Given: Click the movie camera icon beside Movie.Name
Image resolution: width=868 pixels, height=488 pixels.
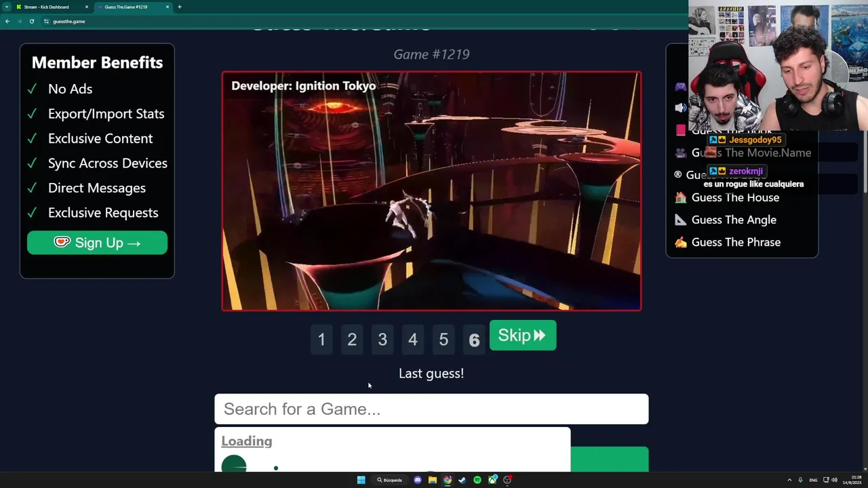Looking at the screenshot, I should click(x=680, y=152).
